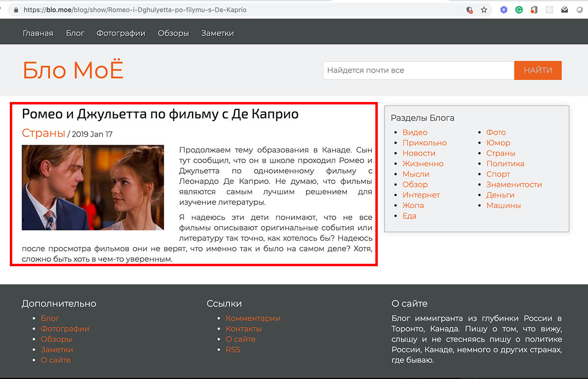The image size is (588, 379).
Task: Open Главная in the top navigation
Action: click(x=38, y=33)
